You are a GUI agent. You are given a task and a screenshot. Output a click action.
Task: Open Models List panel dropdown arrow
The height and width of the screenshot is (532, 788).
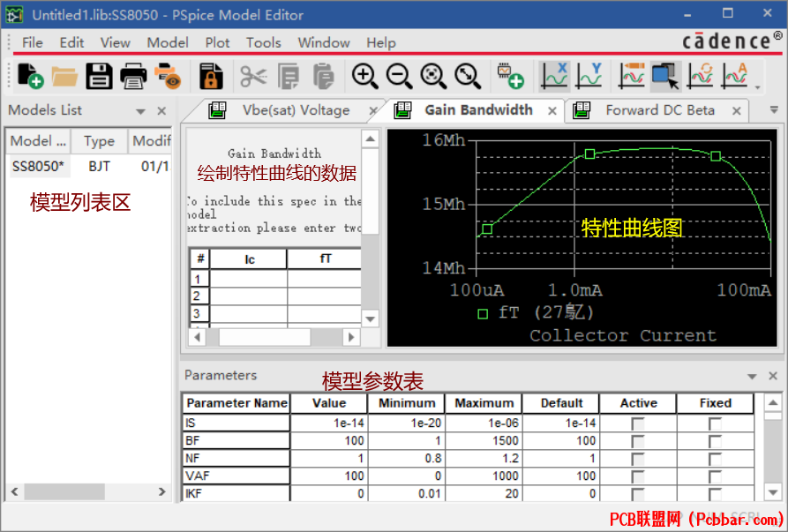(140, 111)
